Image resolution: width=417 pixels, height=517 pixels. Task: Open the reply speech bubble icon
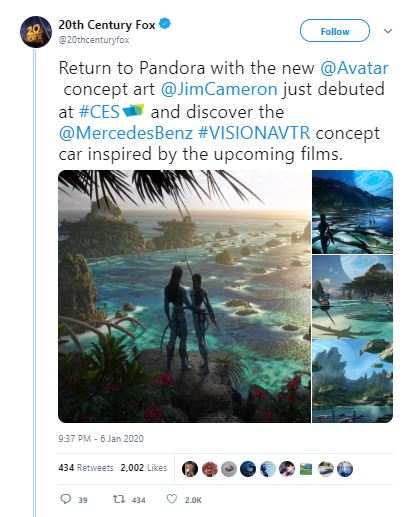pos(65,499)
